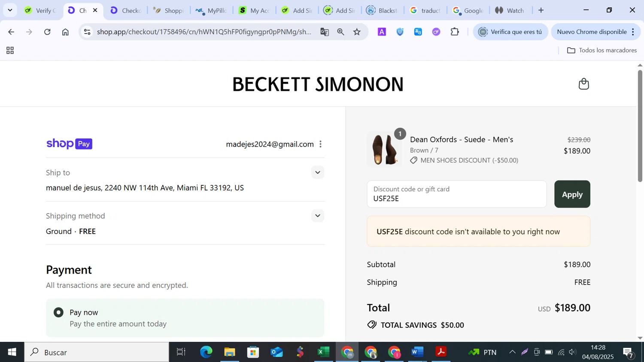Expand the Ship to section
Image resolution: width=644 pixels, height=362 pixels.
[x=318, y=172]
